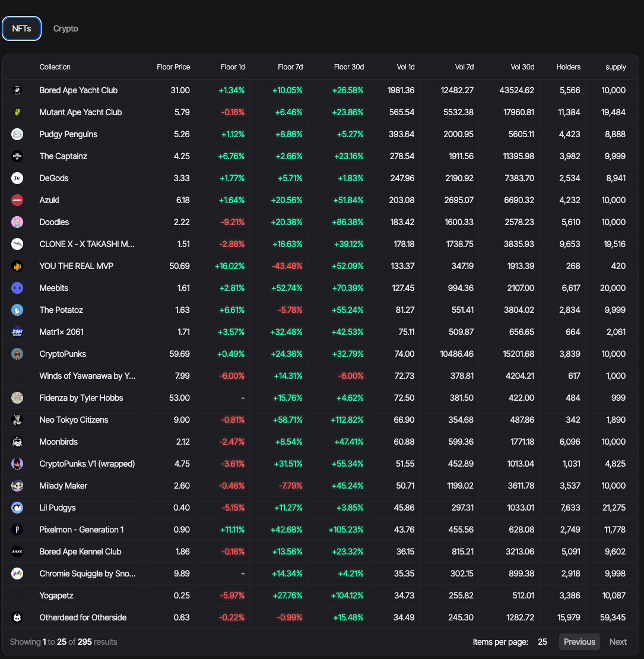644x659 pixels.
Task: Click the Milady Maker icon
Action: click(x=17, y=486)
